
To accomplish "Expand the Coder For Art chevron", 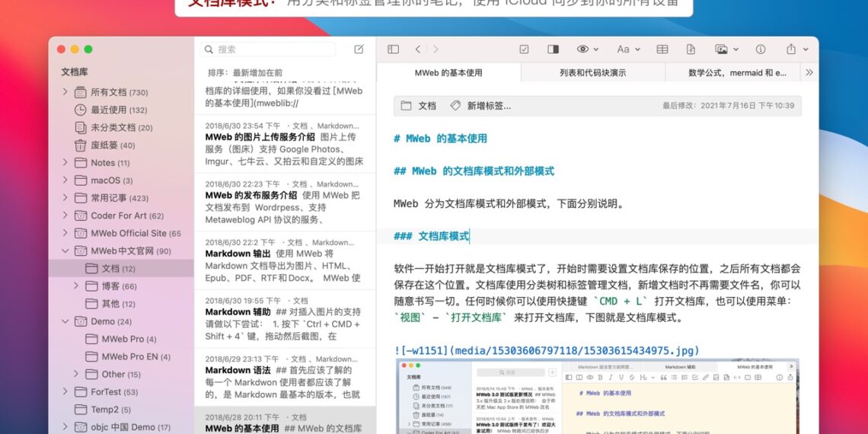I will point(65,215).
